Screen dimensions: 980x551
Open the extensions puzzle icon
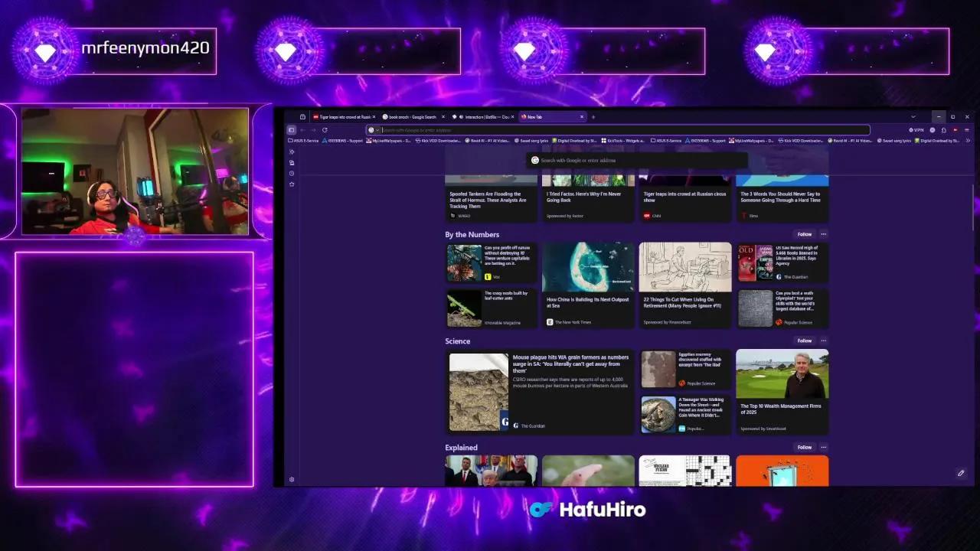(943, 130)
